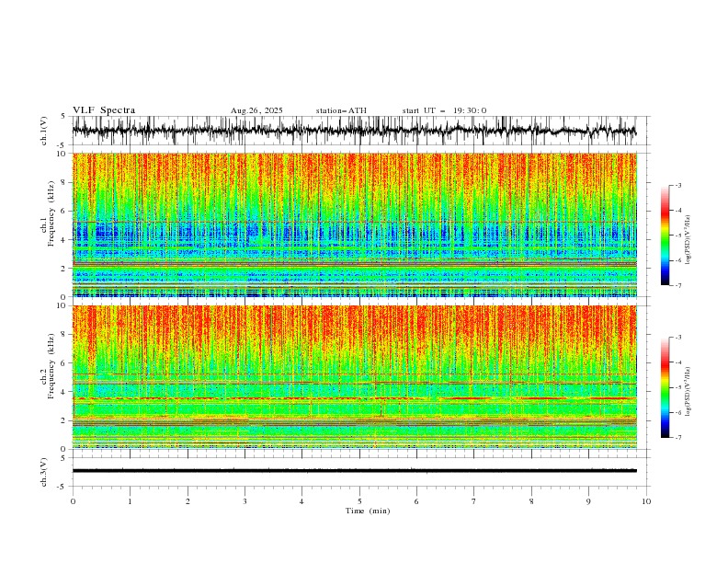The image size is (728, 563).
Task: Click the 'ch.3(V)' waveform axis label
Action: pyautogui.click(x=44, y=472)
